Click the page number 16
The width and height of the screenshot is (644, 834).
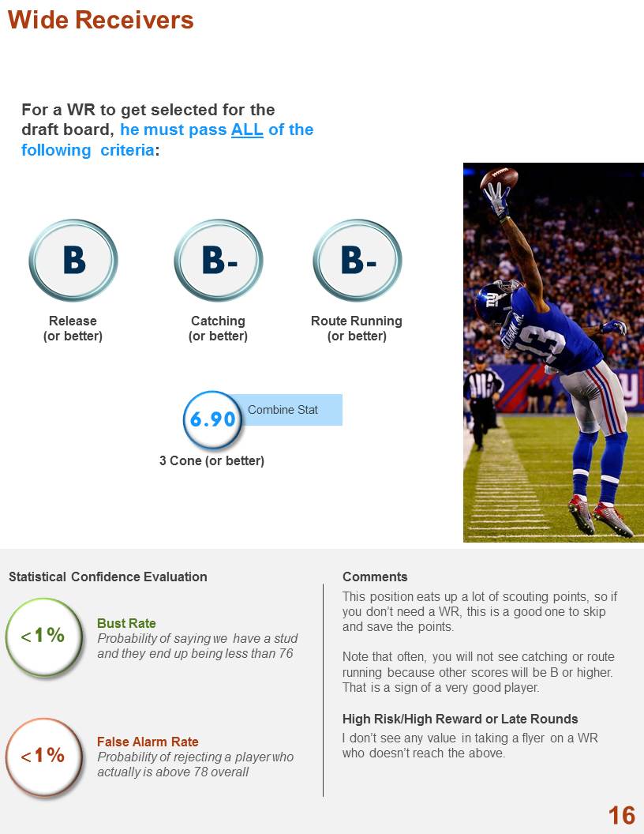click(622, 815)
